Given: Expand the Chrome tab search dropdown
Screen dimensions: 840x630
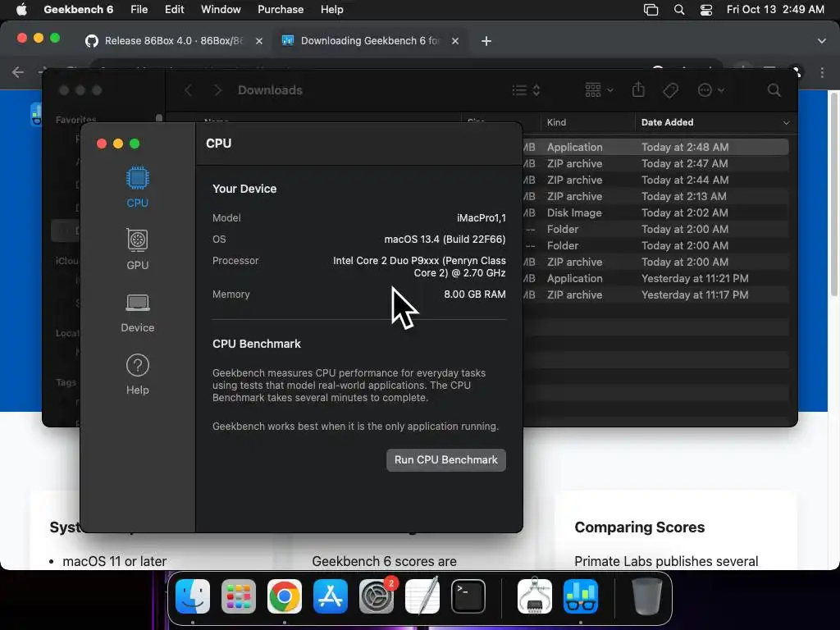Looking at the screenshot, I should pos(822,41).
